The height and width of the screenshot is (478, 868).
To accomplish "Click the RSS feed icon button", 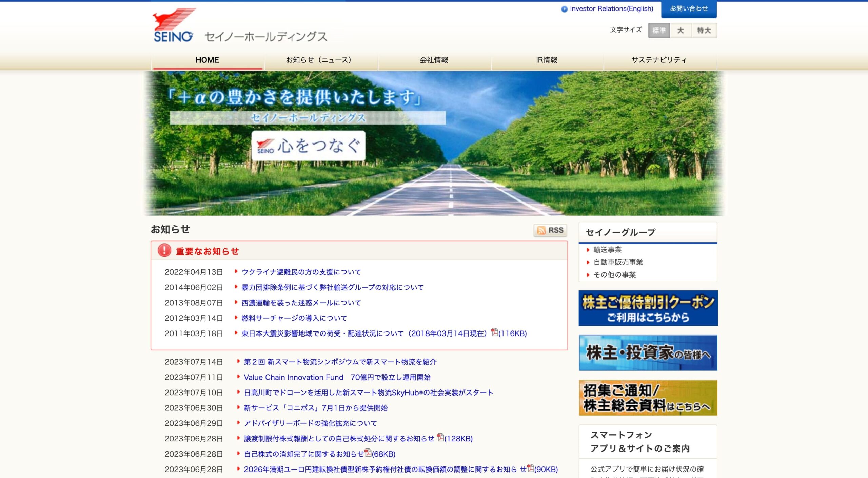I will coord(550,230).
